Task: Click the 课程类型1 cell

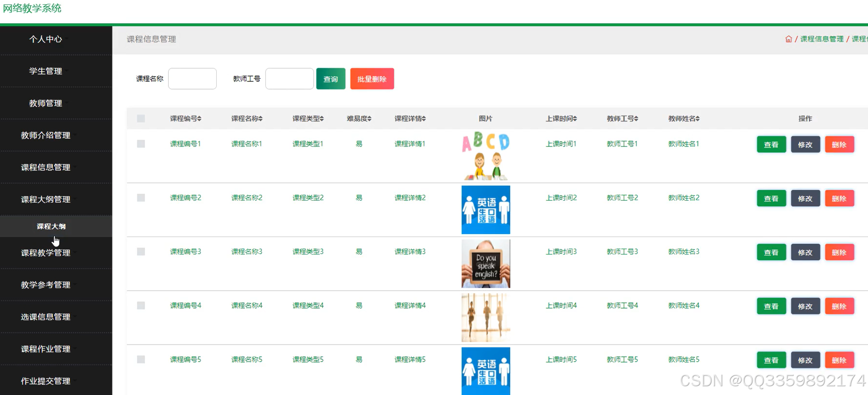Action: (x=307, y=144)
